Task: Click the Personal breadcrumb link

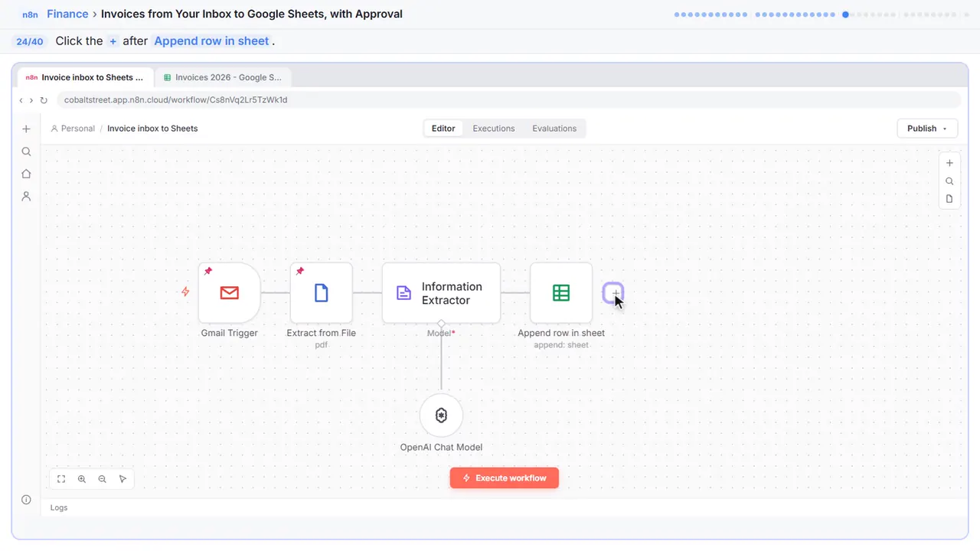Action: coord(73,129)
